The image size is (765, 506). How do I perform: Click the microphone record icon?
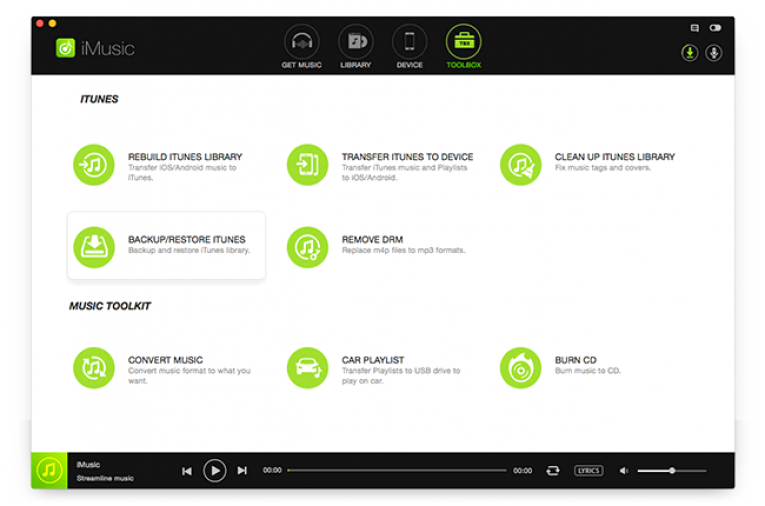coord(714,53)
